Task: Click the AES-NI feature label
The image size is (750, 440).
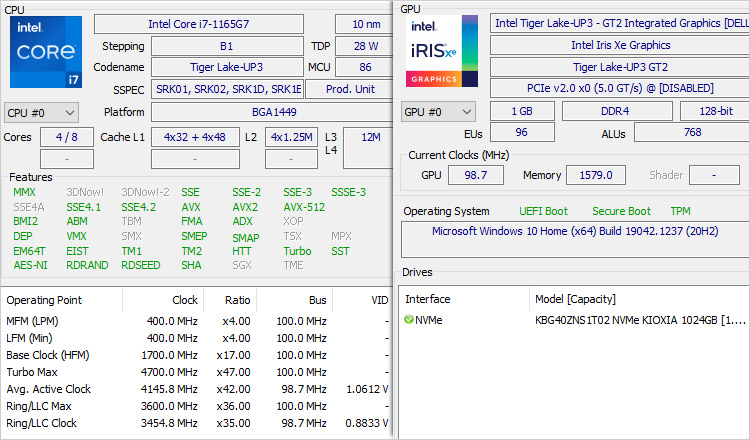Action: [x=31, y=265]
